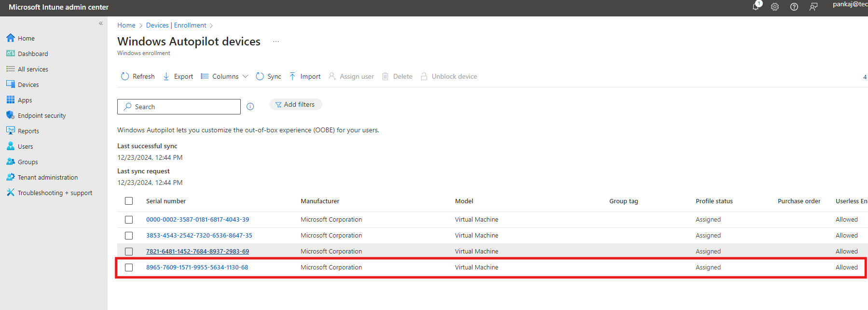
Task: Click the help question mark icon
Action: [x=794, y=7]
